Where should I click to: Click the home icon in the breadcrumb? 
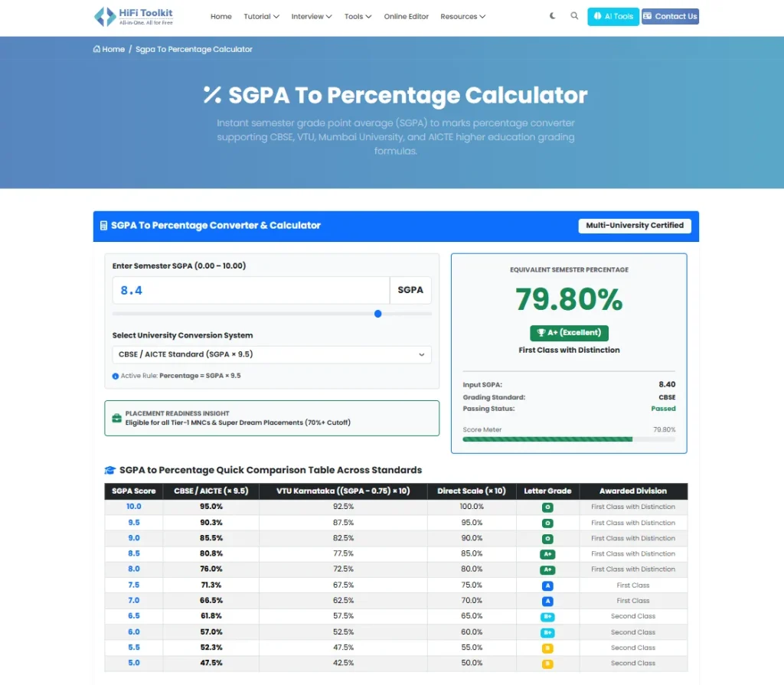click(x=96, y=49)
